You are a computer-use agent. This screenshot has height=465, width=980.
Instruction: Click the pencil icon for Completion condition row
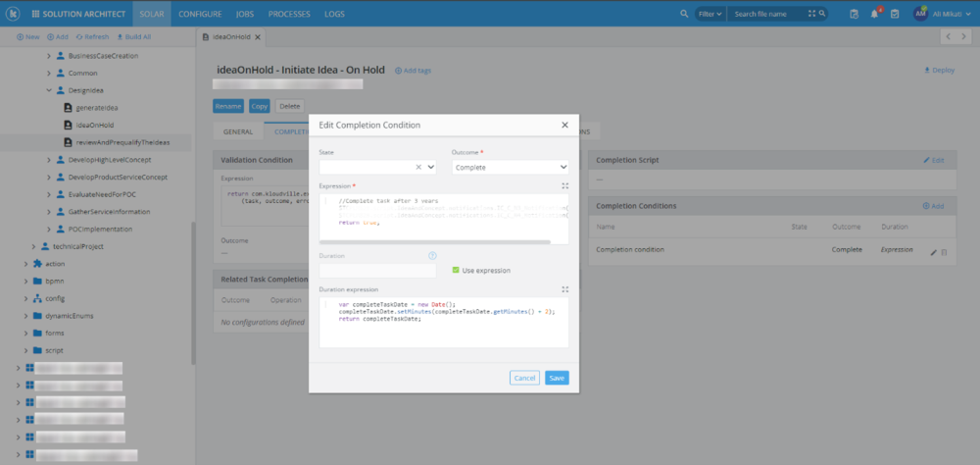point(933,252)
